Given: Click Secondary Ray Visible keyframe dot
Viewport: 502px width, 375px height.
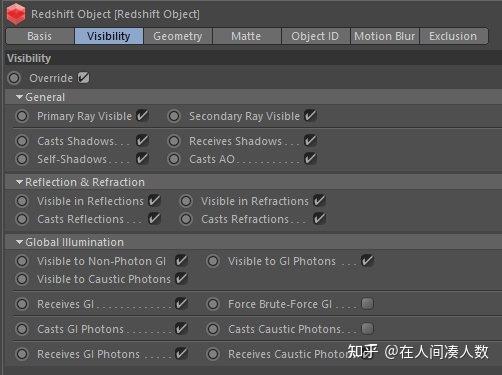Looking at the screenshot, I should (x=174, y=116).
